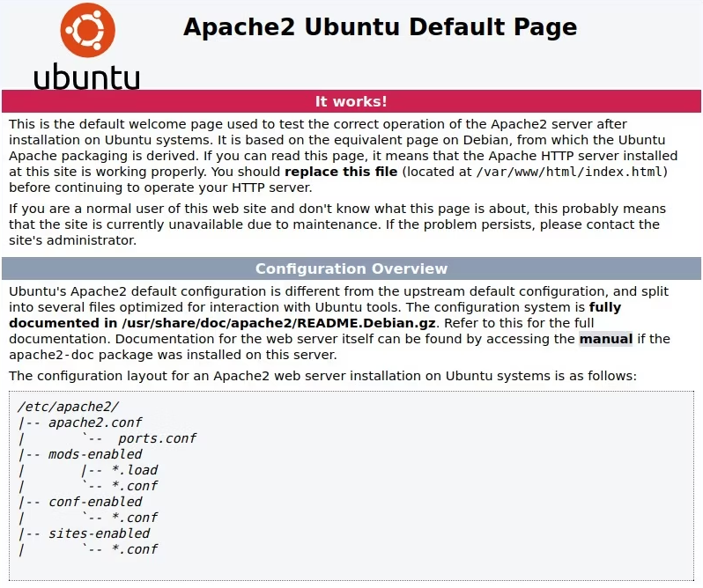This screenshot has width=703, height=588.
Task: Open the manual link
Action: point(606,339)
